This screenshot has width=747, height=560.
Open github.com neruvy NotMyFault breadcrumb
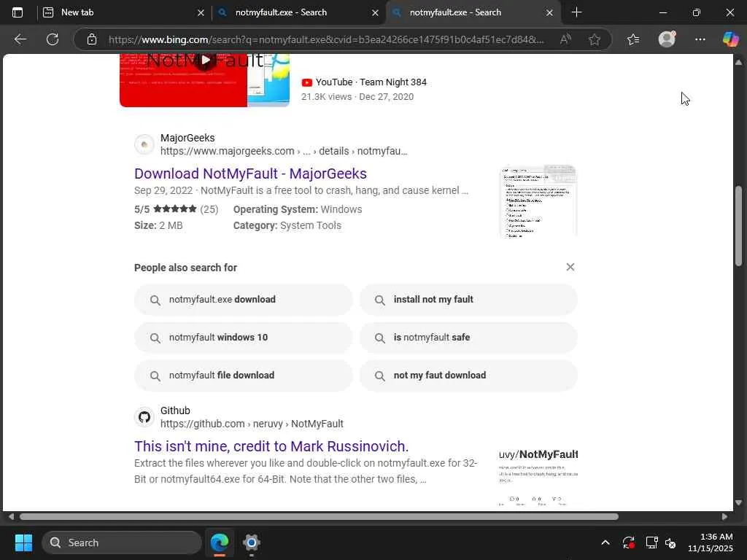pyautogui.click(x=252, y=424)
